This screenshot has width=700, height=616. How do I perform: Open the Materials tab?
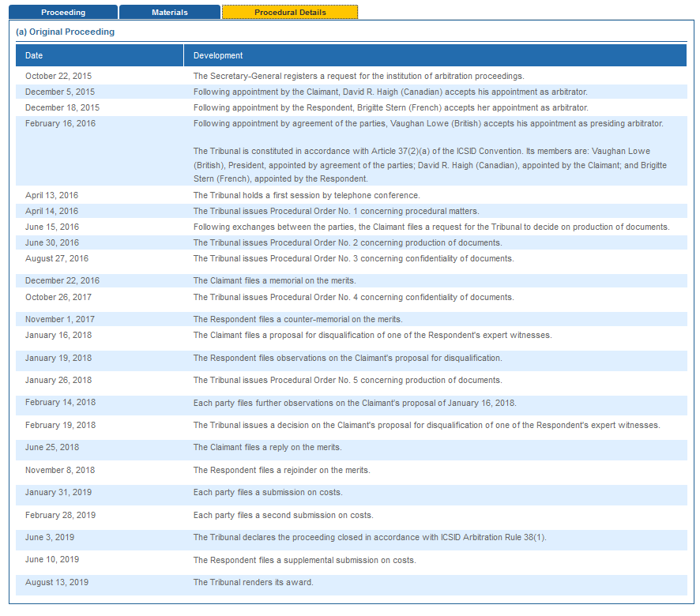click(x=170, y=13)
